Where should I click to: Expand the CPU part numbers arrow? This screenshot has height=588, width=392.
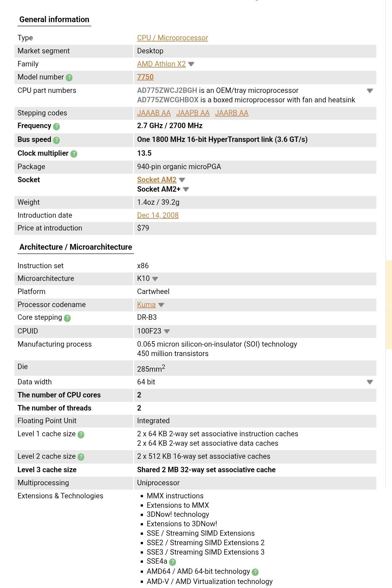(370, 91)
